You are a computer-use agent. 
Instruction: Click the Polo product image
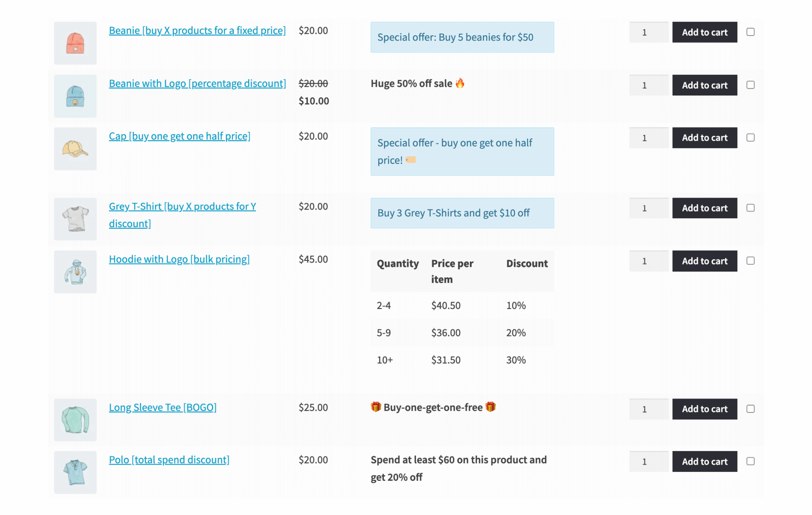75,472
